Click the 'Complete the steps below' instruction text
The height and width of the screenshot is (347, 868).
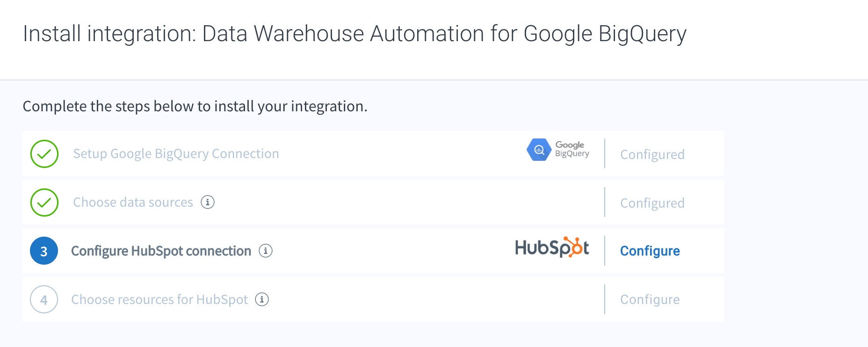pos(195,107)
